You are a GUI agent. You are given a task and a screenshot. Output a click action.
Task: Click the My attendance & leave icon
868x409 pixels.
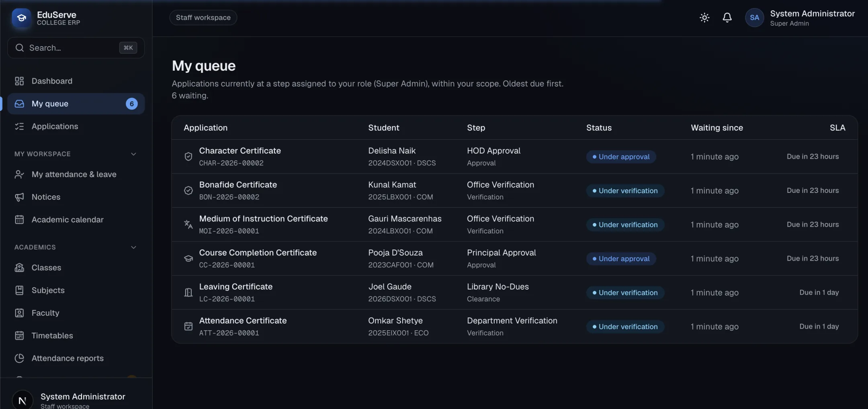pos(19,174)
